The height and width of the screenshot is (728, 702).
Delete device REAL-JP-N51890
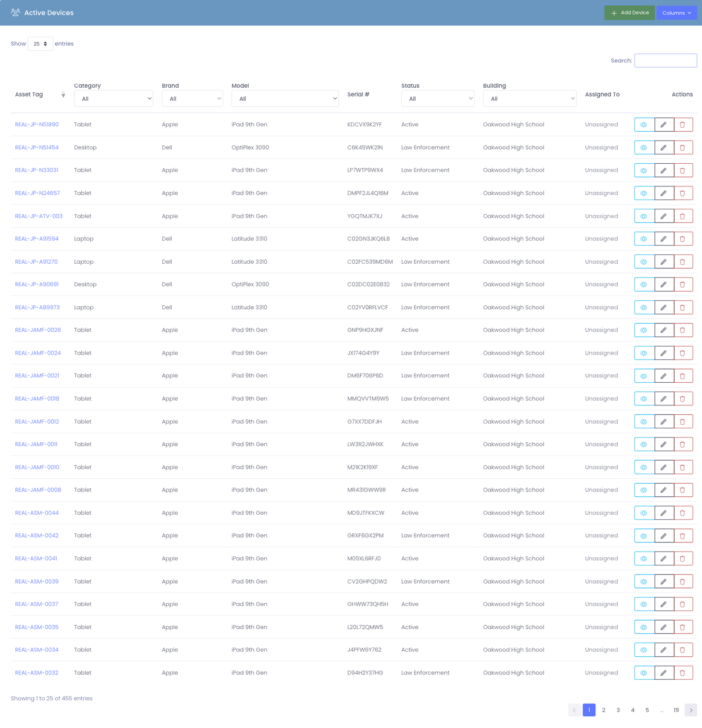click(683, 125)
